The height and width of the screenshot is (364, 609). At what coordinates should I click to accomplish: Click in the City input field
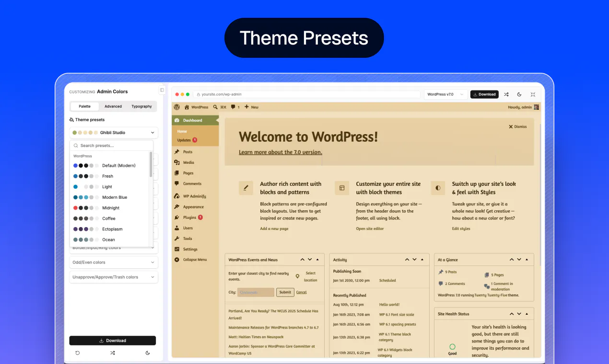[x=256, y=292]
